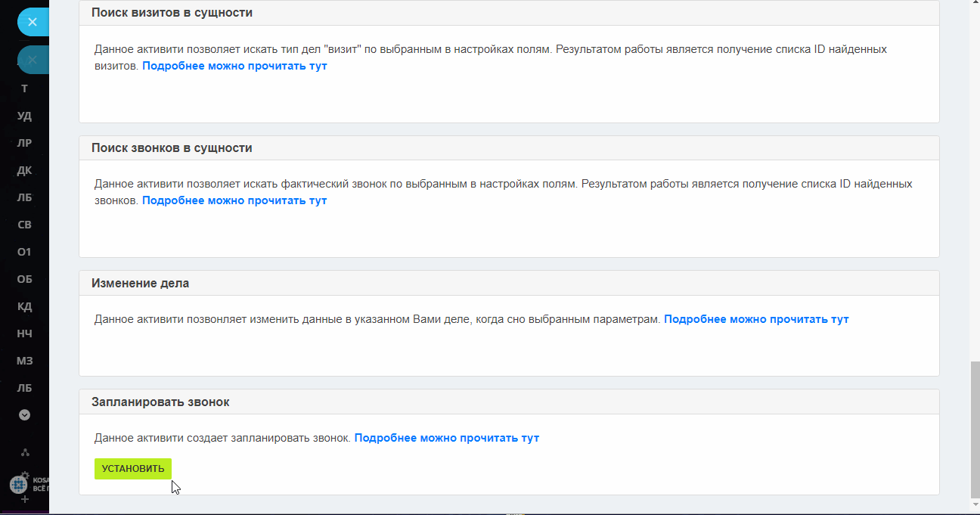
Task: Open read-more link under Изменение дела
Action: click(x=756, y=319)
